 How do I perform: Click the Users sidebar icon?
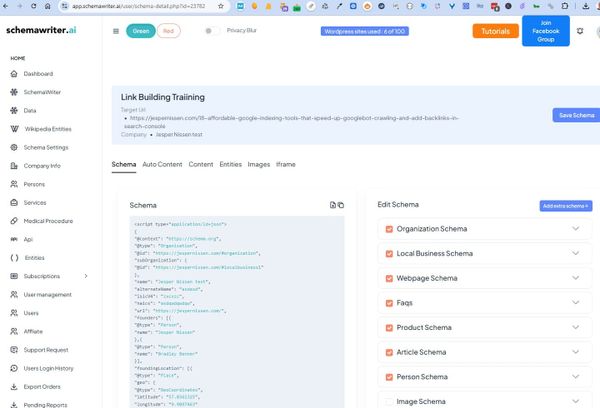[14, 313]
